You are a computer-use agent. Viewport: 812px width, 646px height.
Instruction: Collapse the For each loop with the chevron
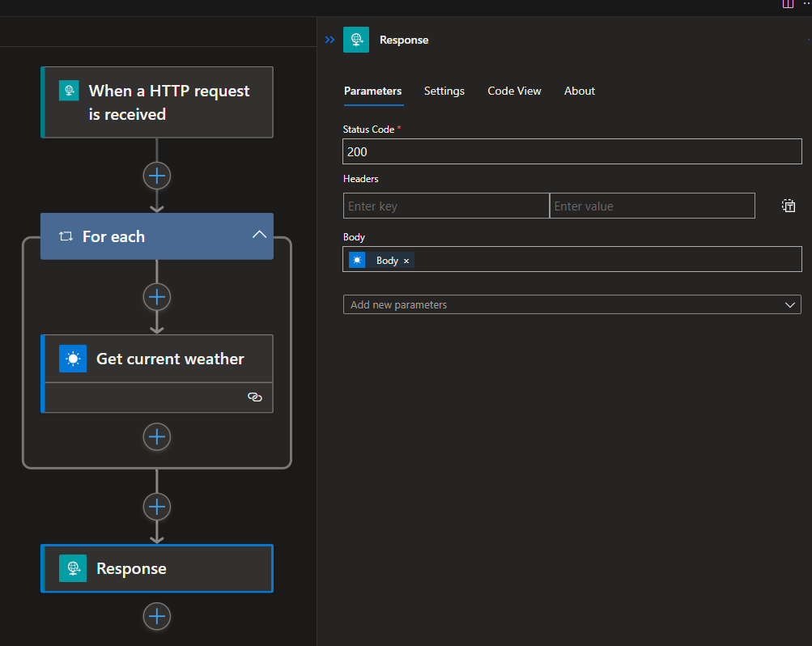259,235
